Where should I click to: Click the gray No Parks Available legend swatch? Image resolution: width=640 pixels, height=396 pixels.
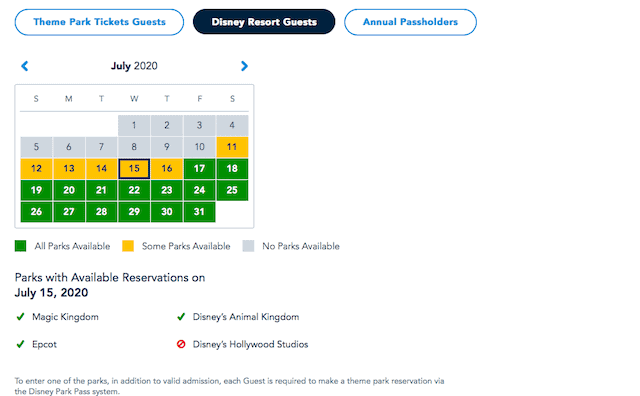pos(248,246)
